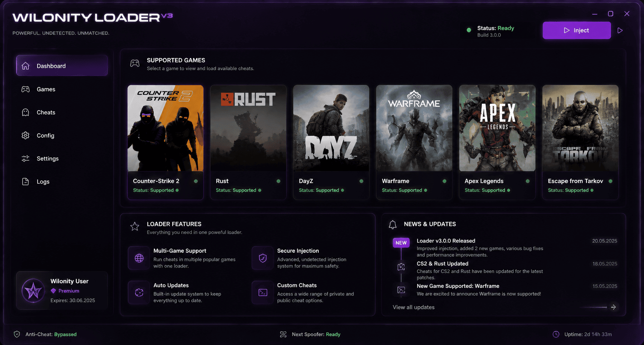This screenshot has height=345, width=644.
Task: Click the Wilonity User avatar star logo
Action: [x=33, y=291]
